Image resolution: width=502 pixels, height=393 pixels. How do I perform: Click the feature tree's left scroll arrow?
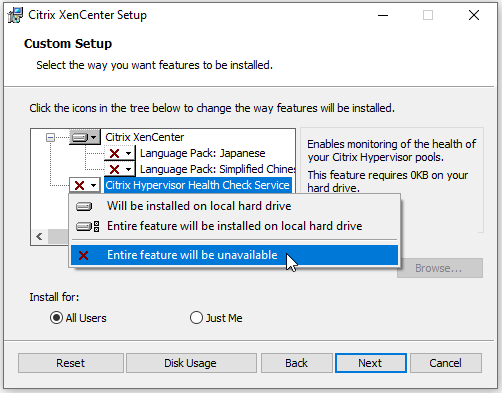coord(39,237)
